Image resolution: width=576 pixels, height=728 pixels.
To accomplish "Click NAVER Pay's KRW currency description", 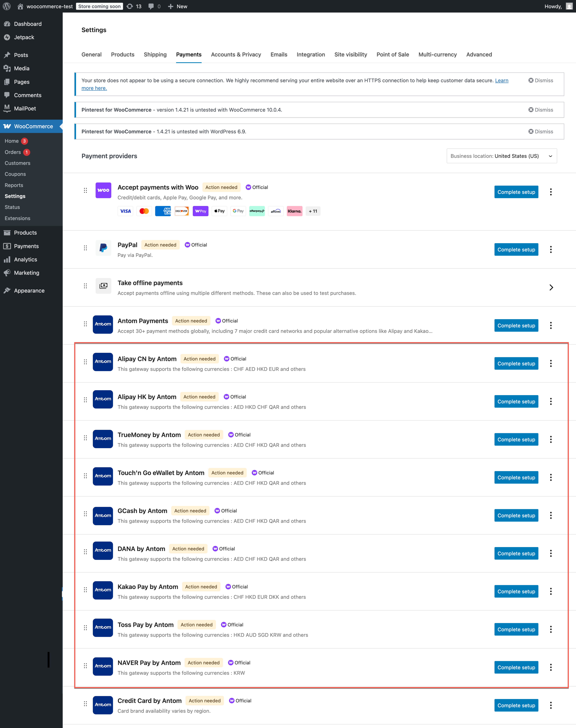I will pos(181,673).
